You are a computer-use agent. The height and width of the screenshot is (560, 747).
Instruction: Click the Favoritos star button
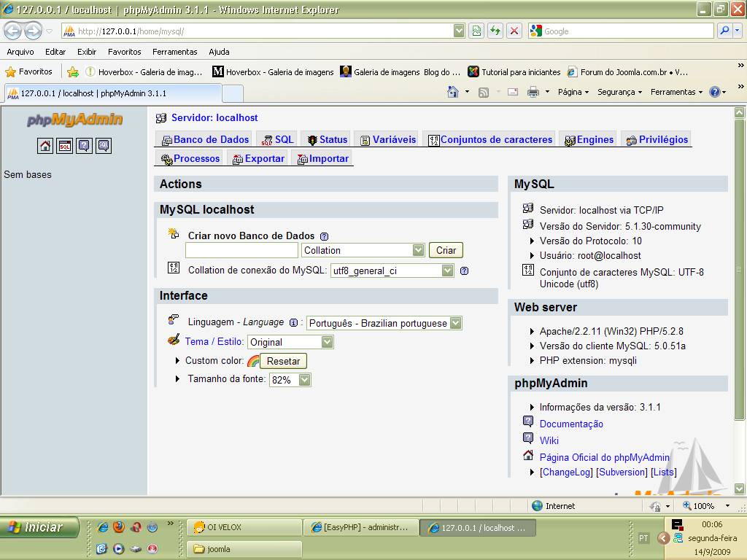tap(28, 72)
